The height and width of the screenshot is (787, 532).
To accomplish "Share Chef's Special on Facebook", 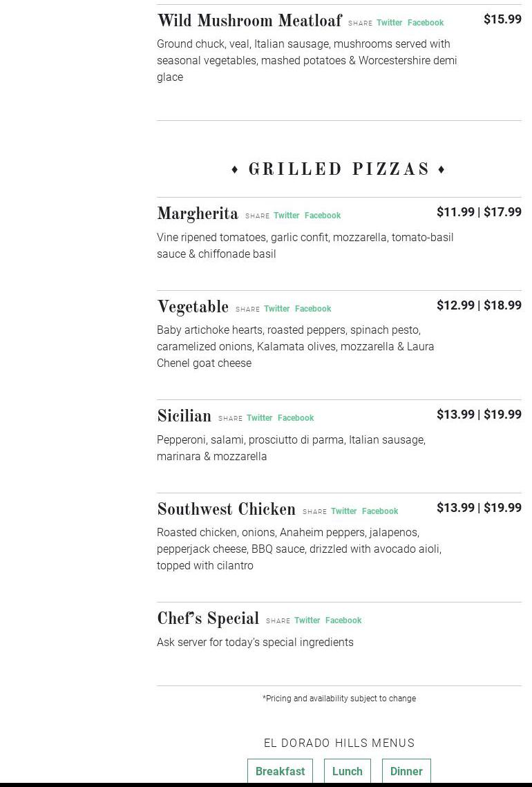I will click(343, 620).
